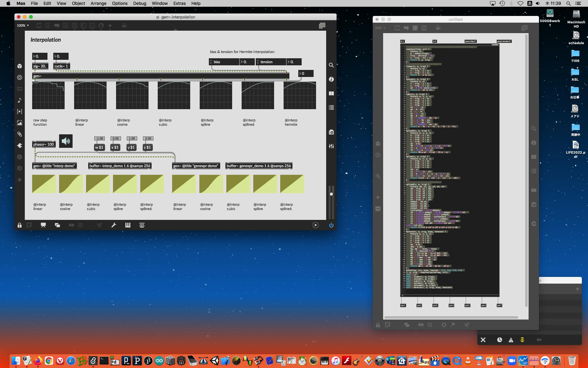The height and width of the screenshot is (368, 588).
Task: Click the w $1 message box
Action: click(99, 148)
